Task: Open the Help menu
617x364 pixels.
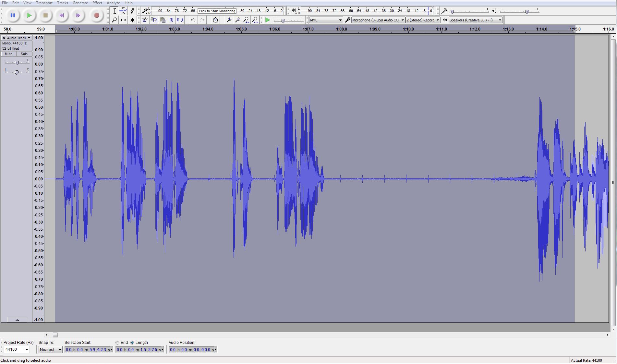Action: click(128, 3)
